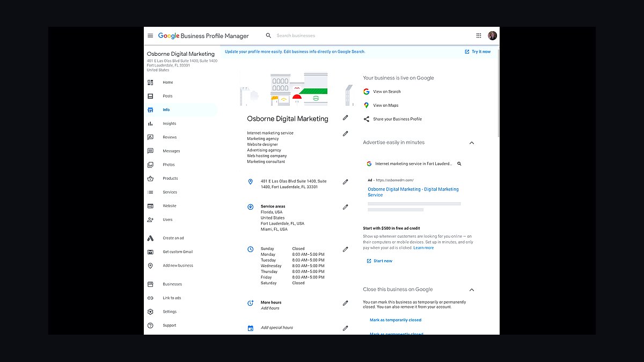This screenshot has height=362, width=644.
Task: Click the location pin icon by address
Action: (x=250, y=182)
